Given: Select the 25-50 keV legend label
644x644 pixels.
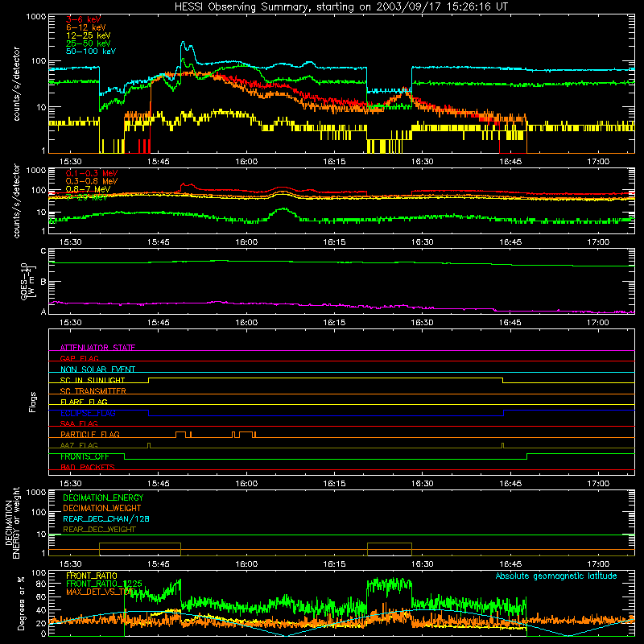Looking at the screenshot, I should click(89, 43).
